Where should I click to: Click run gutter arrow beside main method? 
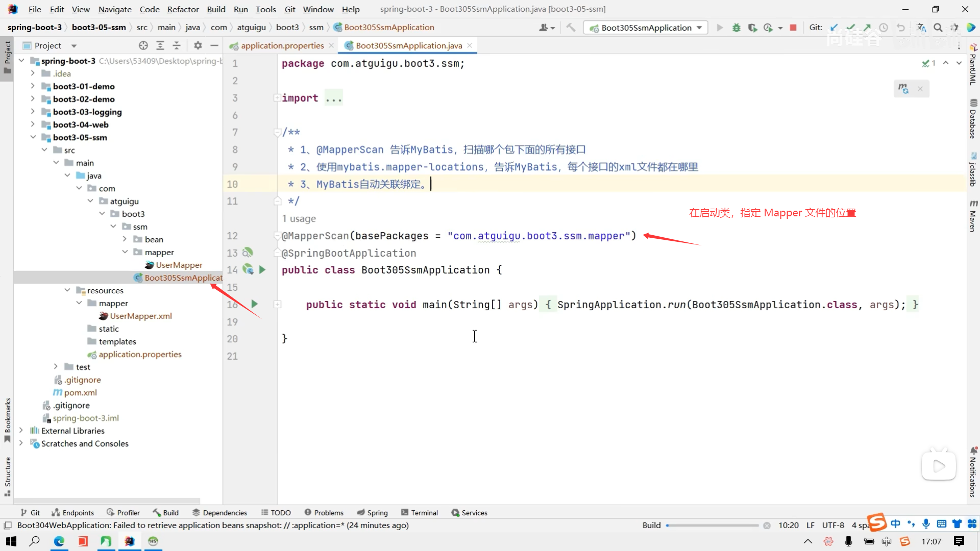[254, 304]
